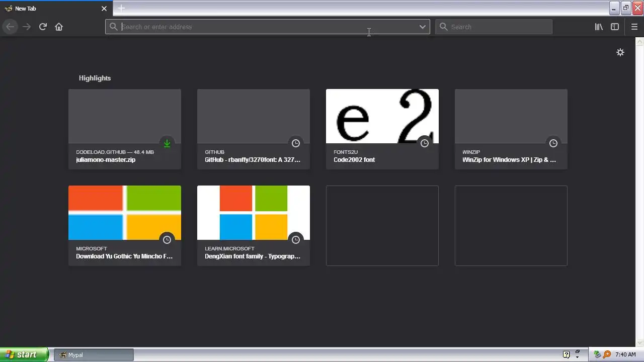
Task: Click the Forward navigation arrow
Action: (x=27, y=27)
